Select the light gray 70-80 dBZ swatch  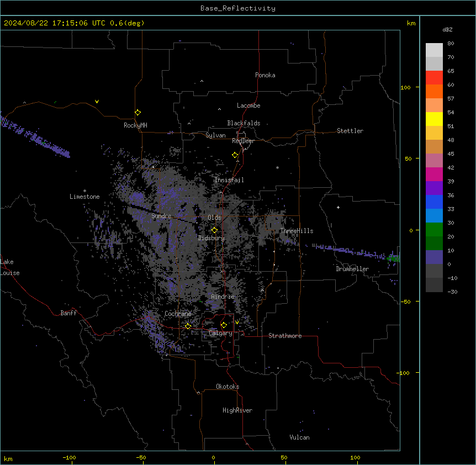[434, 50]
